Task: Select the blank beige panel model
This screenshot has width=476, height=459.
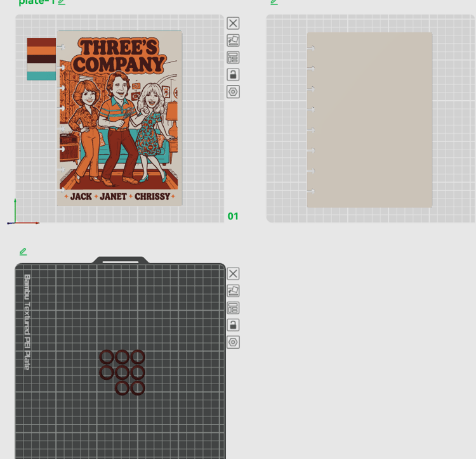Action: 370,120
